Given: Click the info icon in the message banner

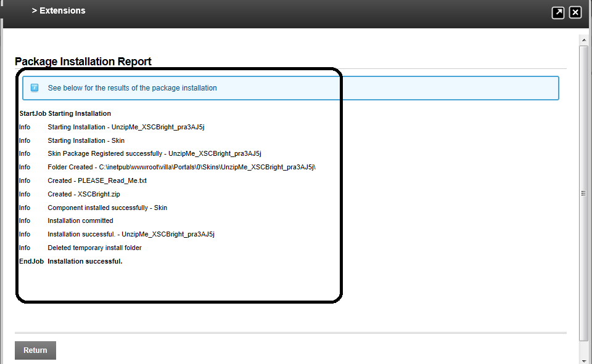Looking at the screenshot, I should [35, 87].
